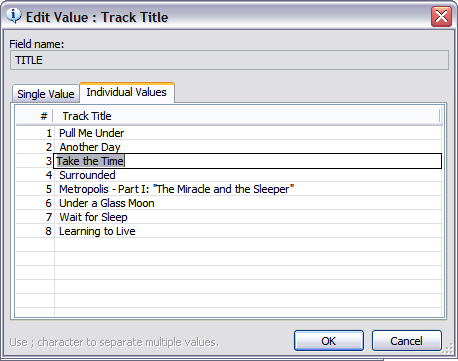Select the Learning to Live row
Screen dimensions: 458x361
(x=229, y=231)
